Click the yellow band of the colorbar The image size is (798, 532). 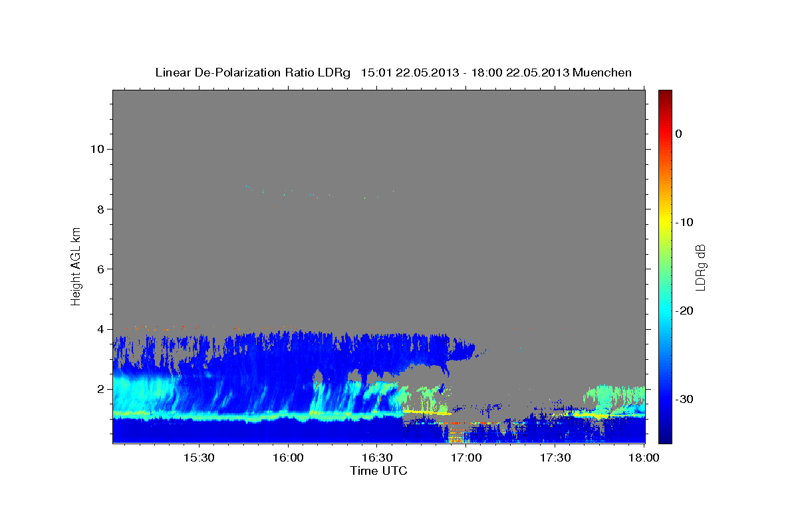(x=665, y=222)
